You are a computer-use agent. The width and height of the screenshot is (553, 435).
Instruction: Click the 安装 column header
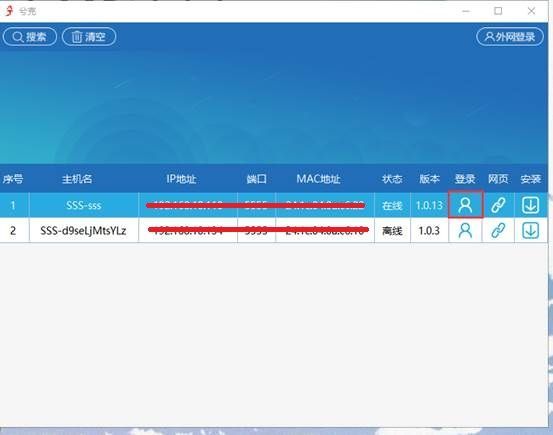coord(530,179)
